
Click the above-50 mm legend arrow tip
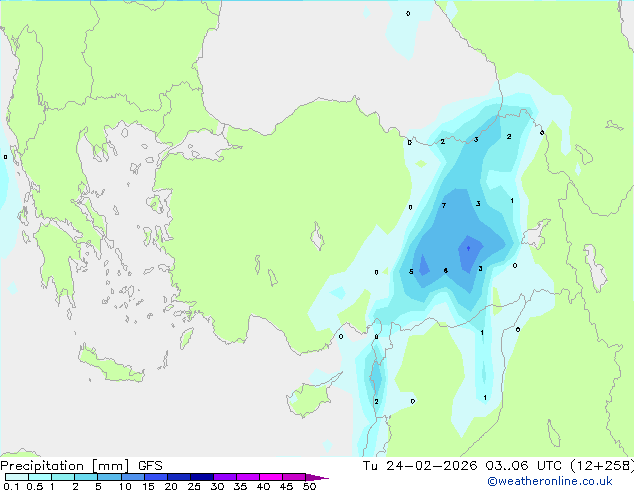pos(317,477)
